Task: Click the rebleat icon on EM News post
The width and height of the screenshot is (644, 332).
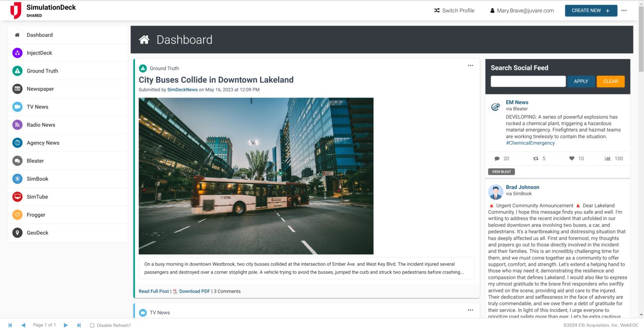Action: click(535, 158)
